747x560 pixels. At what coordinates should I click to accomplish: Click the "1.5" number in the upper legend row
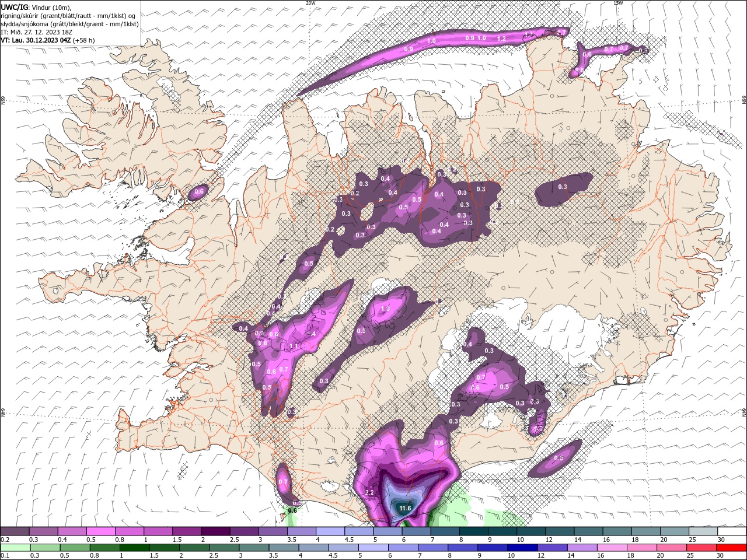click(x=177, y=540)
